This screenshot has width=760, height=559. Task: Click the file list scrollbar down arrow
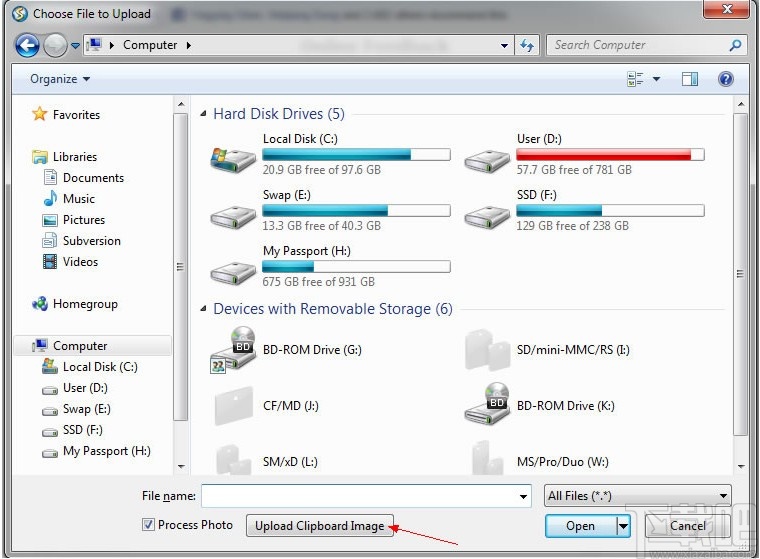pyautogui.click(x=741, y=466)
